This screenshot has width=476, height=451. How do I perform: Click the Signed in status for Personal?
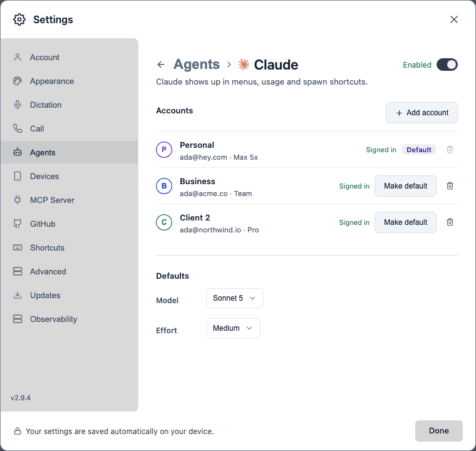click(381, 150)
